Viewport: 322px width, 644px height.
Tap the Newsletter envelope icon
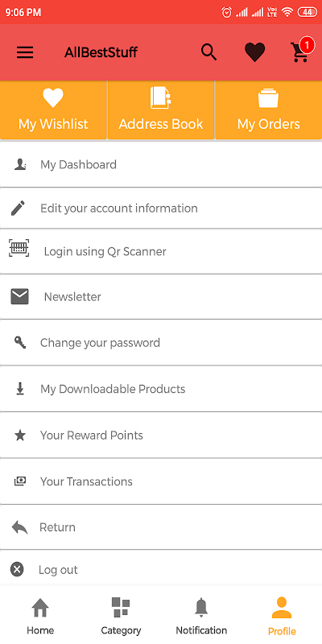coord(19,296)
